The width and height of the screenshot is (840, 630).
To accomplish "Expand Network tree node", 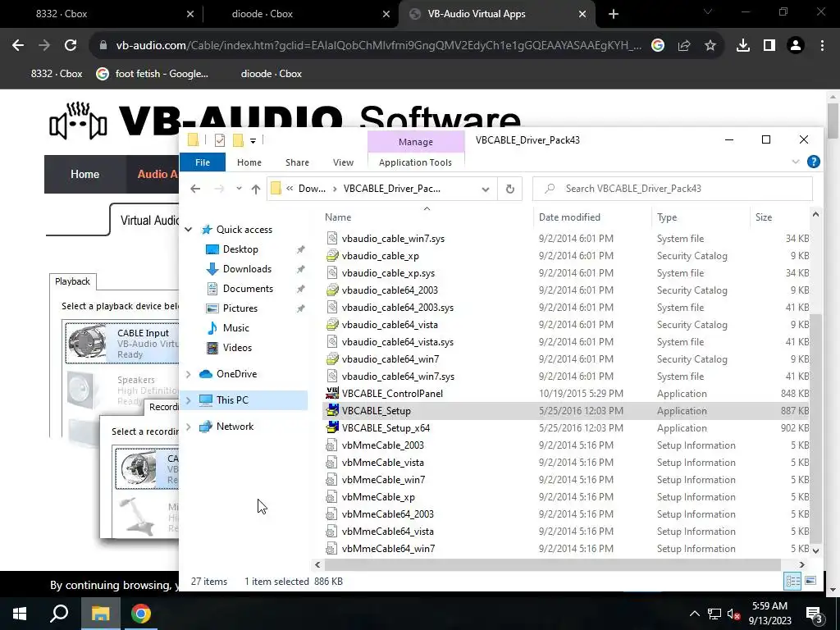I will coord(189,427).
